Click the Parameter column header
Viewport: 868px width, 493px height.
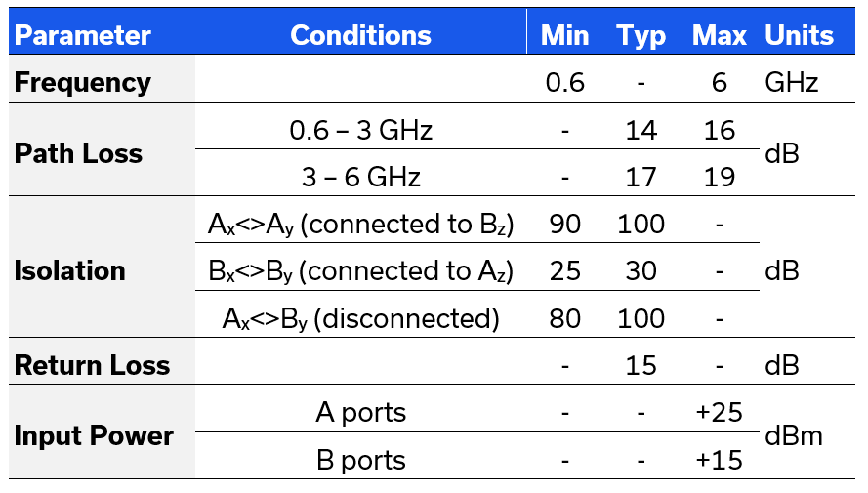click(83, 36)
